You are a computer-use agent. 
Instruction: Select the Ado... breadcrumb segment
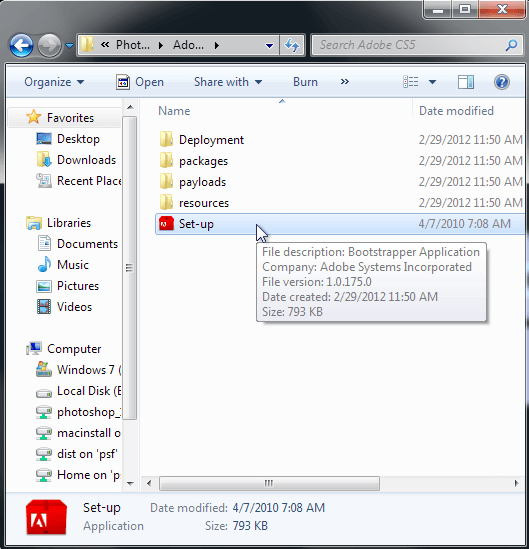(188, 45)
